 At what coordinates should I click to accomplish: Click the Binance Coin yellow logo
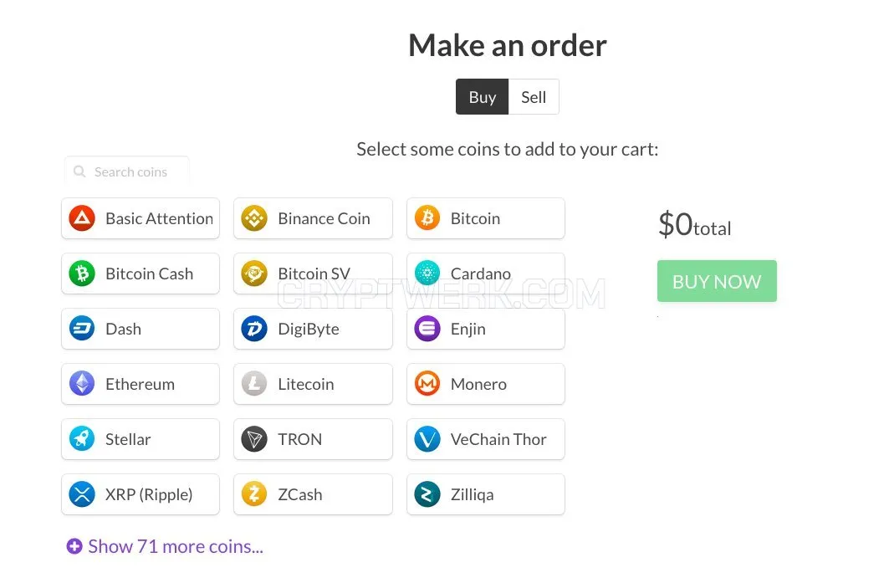click(254, 218)
